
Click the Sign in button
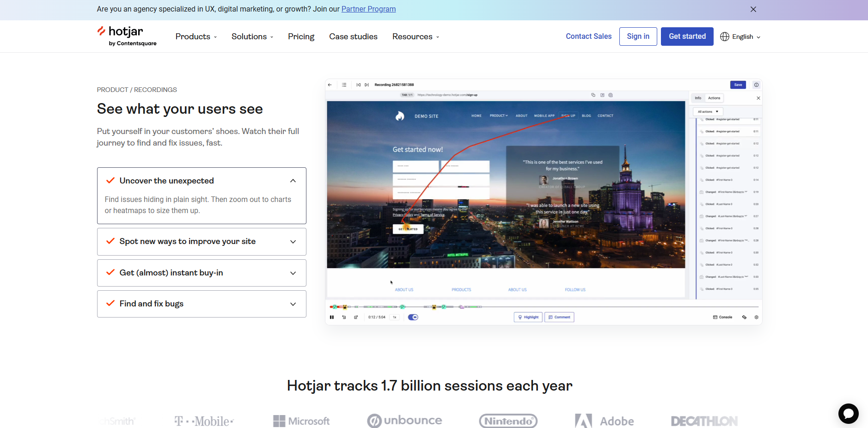pos(638,37)
